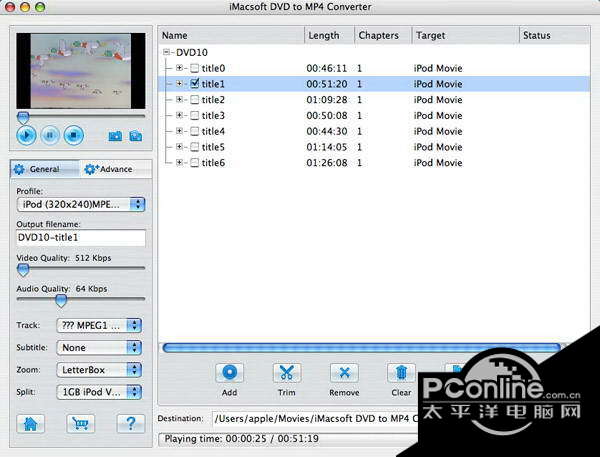Check the title5 checkbox
The width and height of the screenshot is (600, 457).
(195, 147)
